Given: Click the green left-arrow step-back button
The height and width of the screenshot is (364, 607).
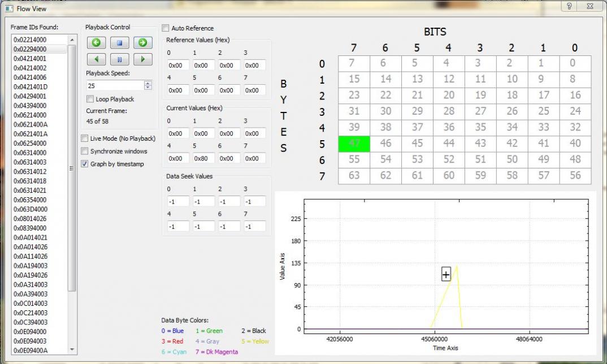Looking at the screenshot, I should (97, 42).
